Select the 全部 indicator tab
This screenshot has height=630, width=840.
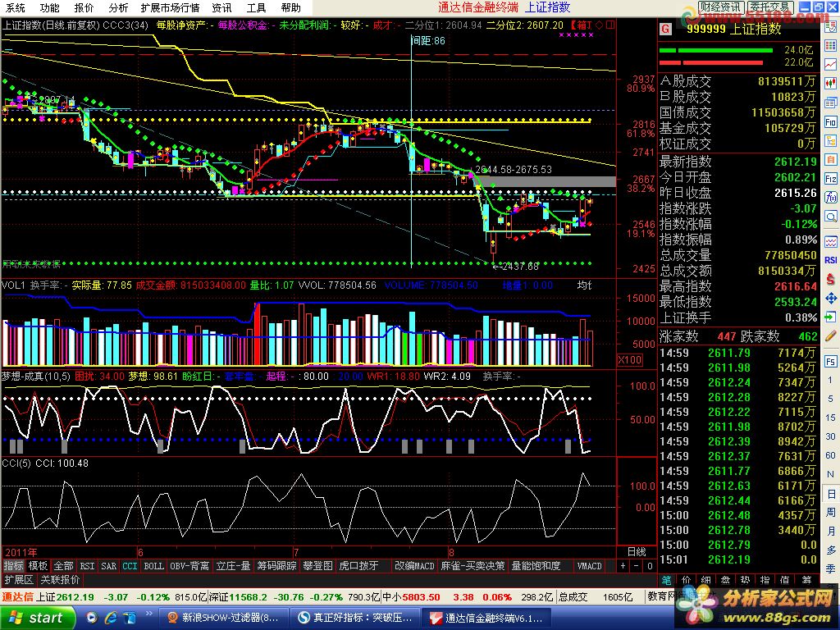tap(63, 566)
